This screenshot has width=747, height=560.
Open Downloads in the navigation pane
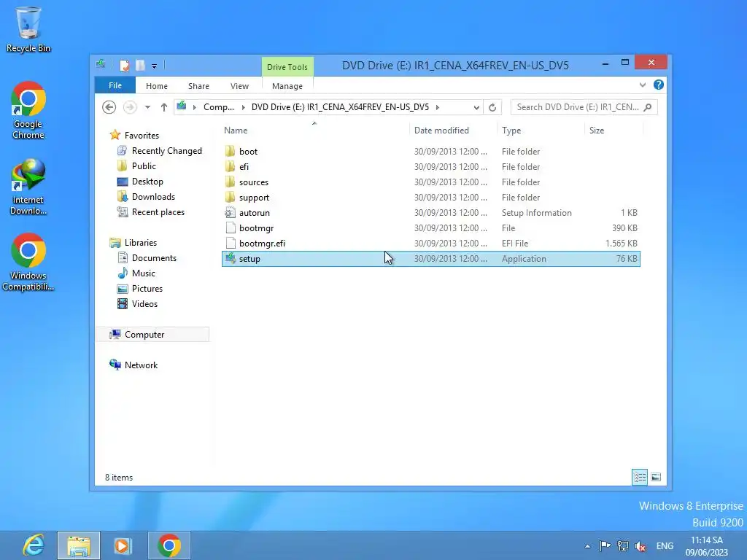[153, 197]
